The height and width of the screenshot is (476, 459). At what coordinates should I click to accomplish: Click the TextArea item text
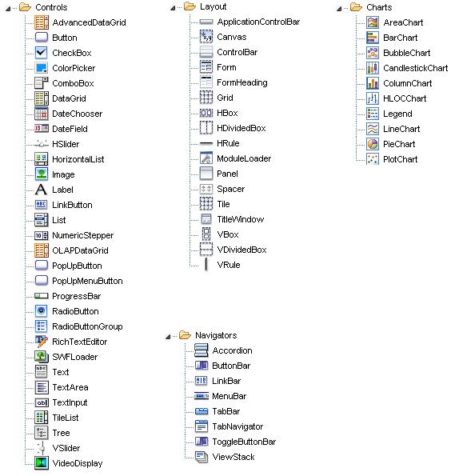[70, 387]
